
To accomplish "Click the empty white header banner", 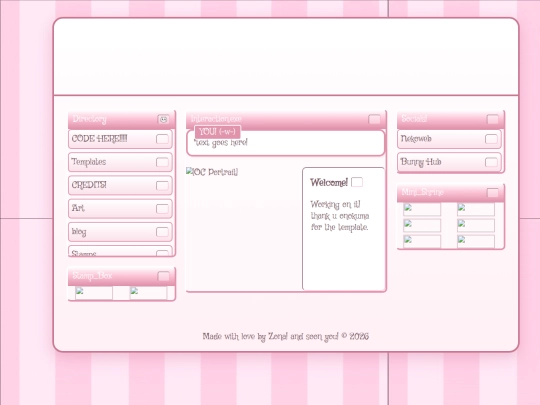I will click(286, 56).
